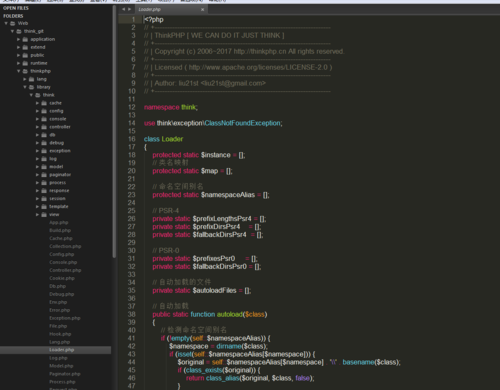
Task: Open Hook.php in the sidebar
Action: (x=60, y=334)
